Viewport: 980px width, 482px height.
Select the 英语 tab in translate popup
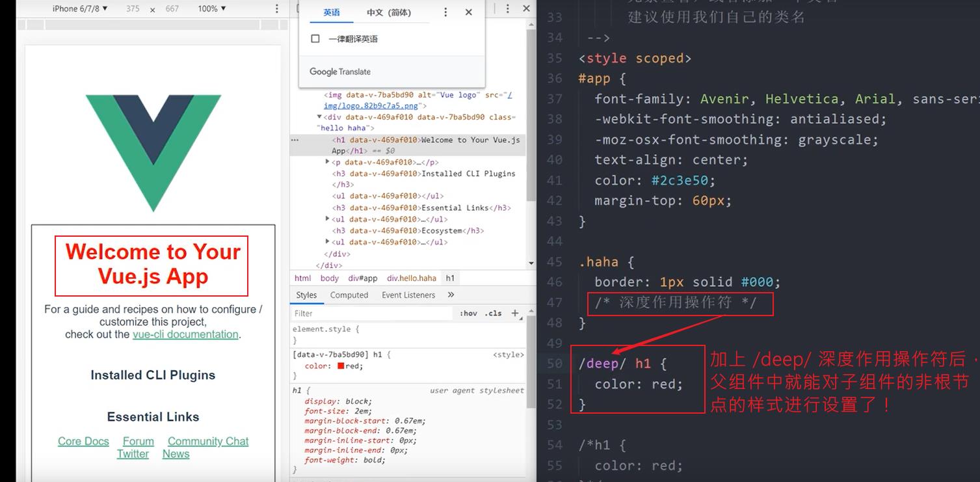tap(332, 12)
